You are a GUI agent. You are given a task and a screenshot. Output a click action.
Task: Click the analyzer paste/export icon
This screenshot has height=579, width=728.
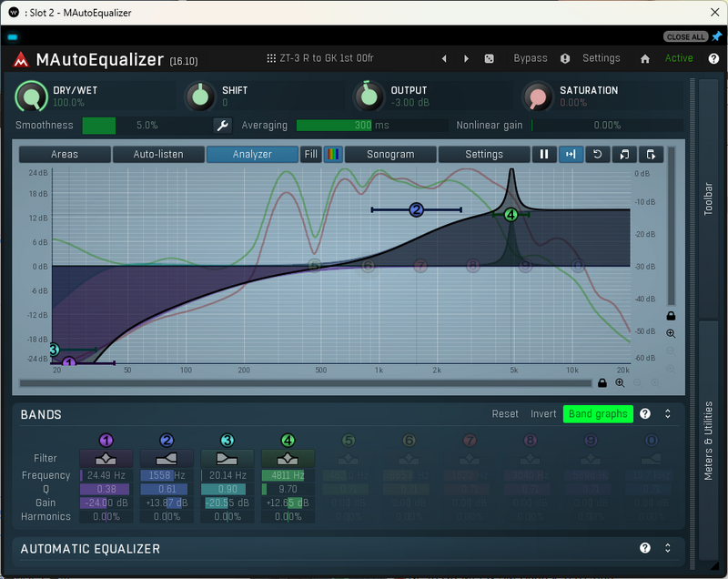651,154
